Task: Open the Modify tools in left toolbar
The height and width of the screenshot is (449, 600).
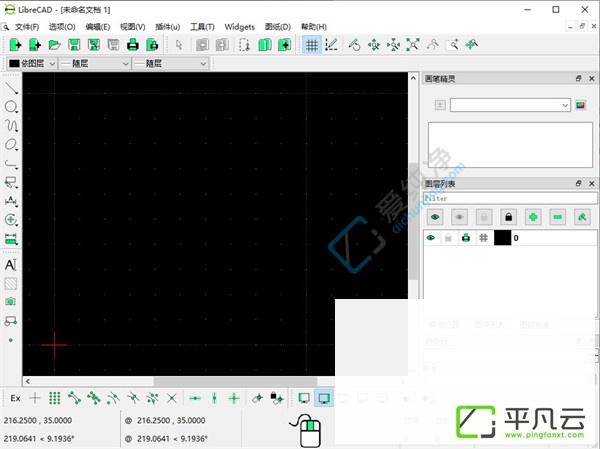Action: 11,220
